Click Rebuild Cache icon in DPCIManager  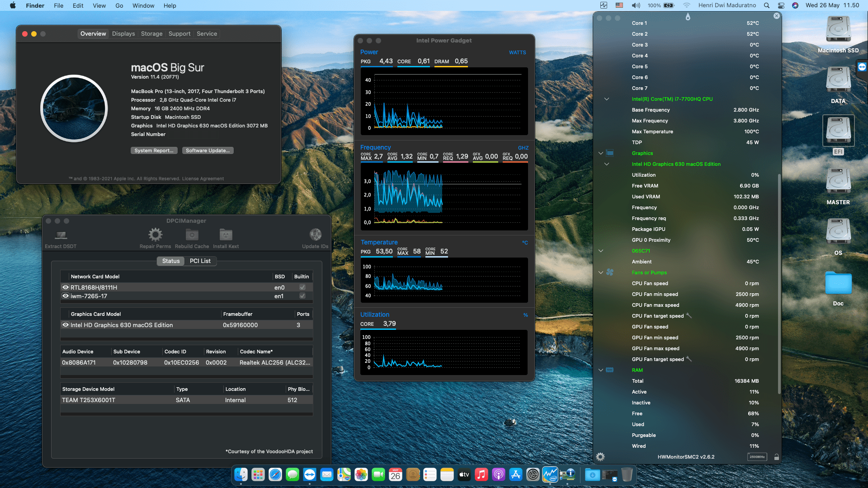coord(192,235)
